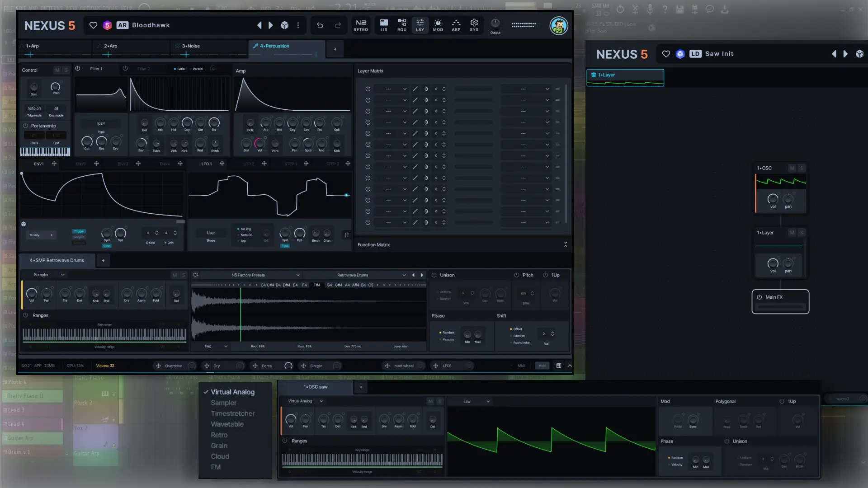The height and width of the screenshot is (488, 868).
Task: Select Note On trigger for LFO 1
Action: tap(245, 235)
